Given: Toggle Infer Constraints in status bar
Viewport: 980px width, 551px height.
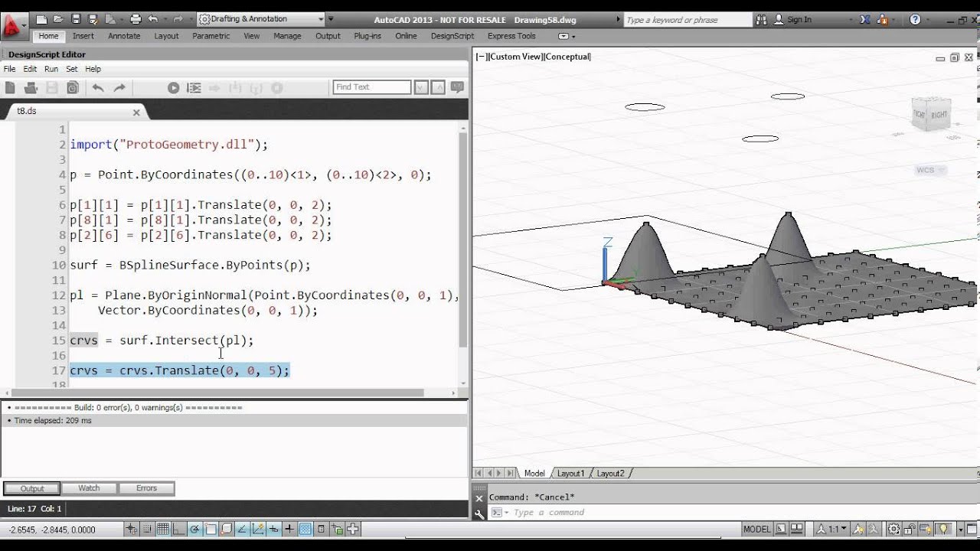Looking at the screenshot, I should (x=132, y=529).
